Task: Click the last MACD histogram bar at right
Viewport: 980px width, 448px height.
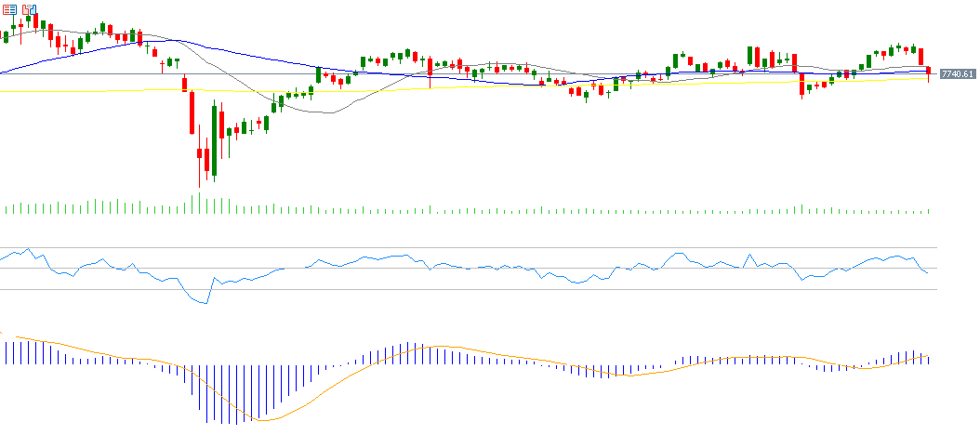Action: (x=928, y=360)
